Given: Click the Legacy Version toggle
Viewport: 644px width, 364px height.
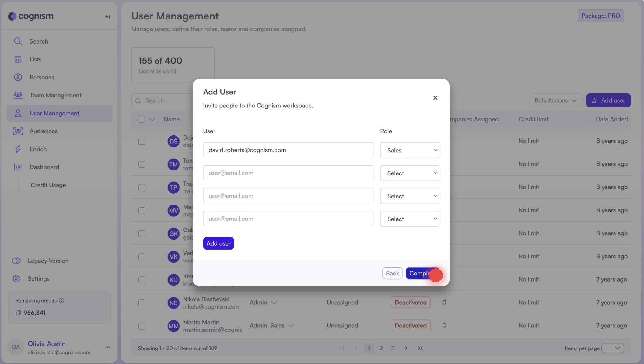Looking at the screenshot, I should pyautogui.click(x=16, y=261).
